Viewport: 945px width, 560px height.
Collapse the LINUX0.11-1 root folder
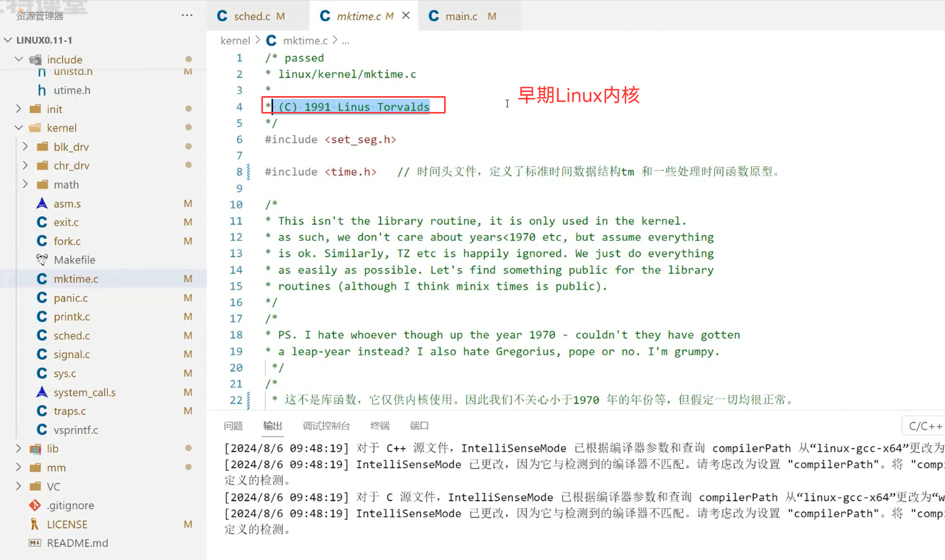click(8, 40)
